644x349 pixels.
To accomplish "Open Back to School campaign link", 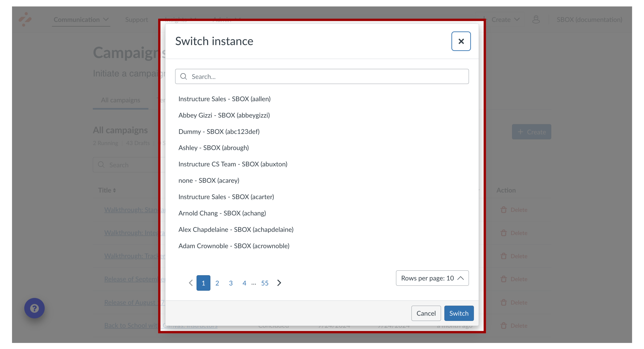I will click(161, 325).
